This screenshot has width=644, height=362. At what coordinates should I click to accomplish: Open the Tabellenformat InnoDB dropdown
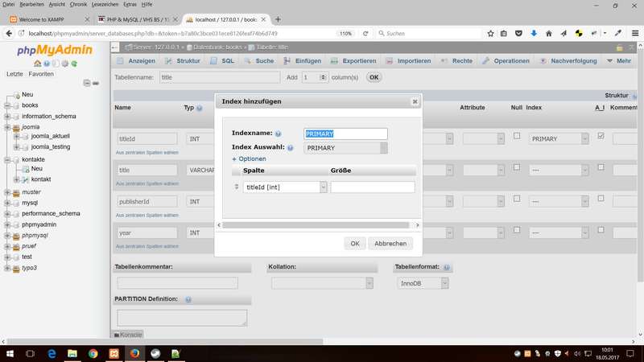(x=423, y=283)
